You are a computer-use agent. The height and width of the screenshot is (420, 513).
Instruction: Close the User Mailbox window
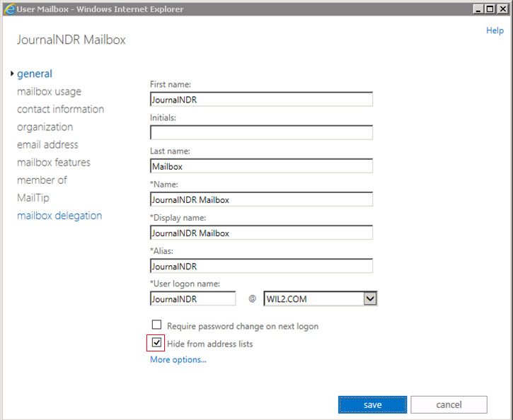[502, 9]
